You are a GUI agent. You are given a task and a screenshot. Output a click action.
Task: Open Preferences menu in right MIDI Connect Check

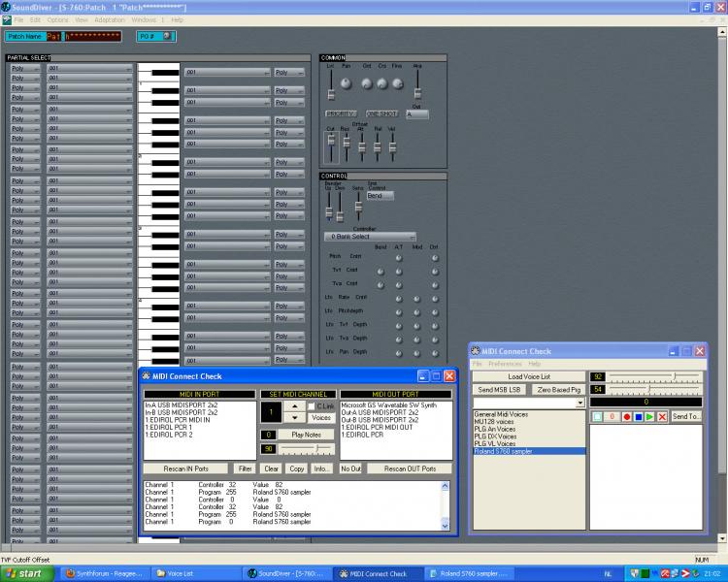(x=505, y=364)
